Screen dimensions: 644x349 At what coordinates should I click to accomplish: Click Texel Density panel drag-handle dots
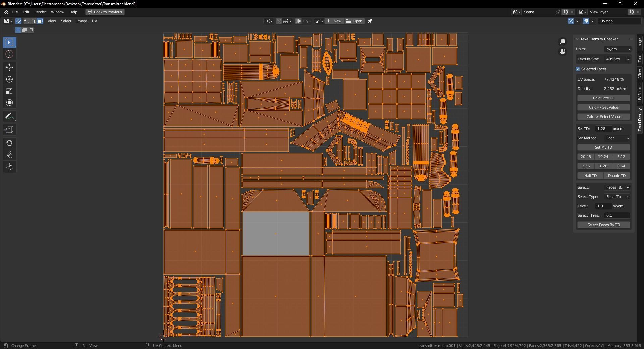(630, 39)
